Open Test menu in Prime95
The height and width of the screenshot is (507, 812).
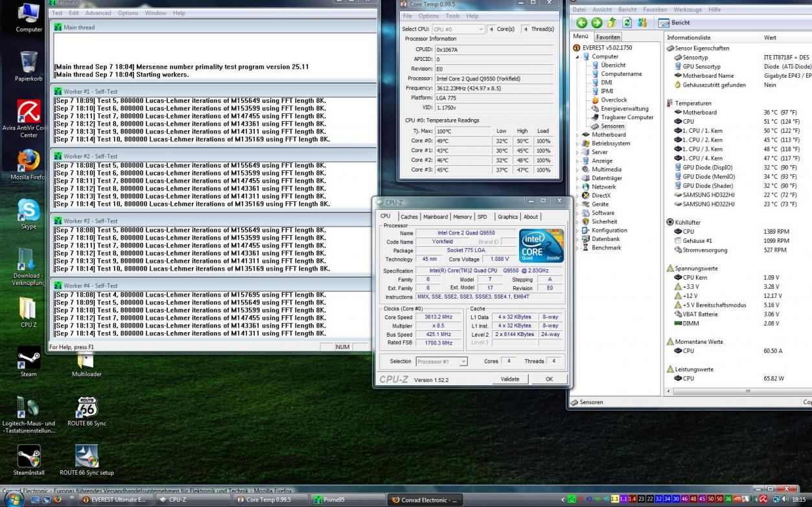tap(57, 13)
